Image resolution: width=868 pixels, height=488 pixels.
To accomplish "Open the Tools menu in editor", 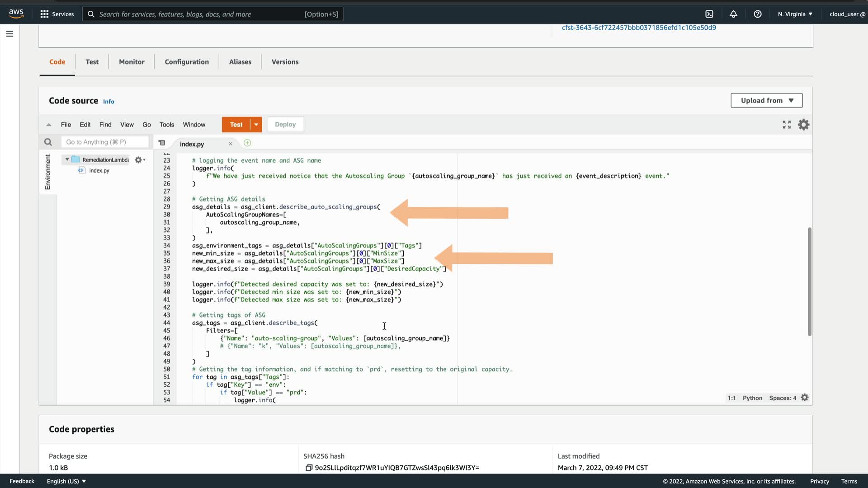I will pyautogui.click(x=166, y=125).
